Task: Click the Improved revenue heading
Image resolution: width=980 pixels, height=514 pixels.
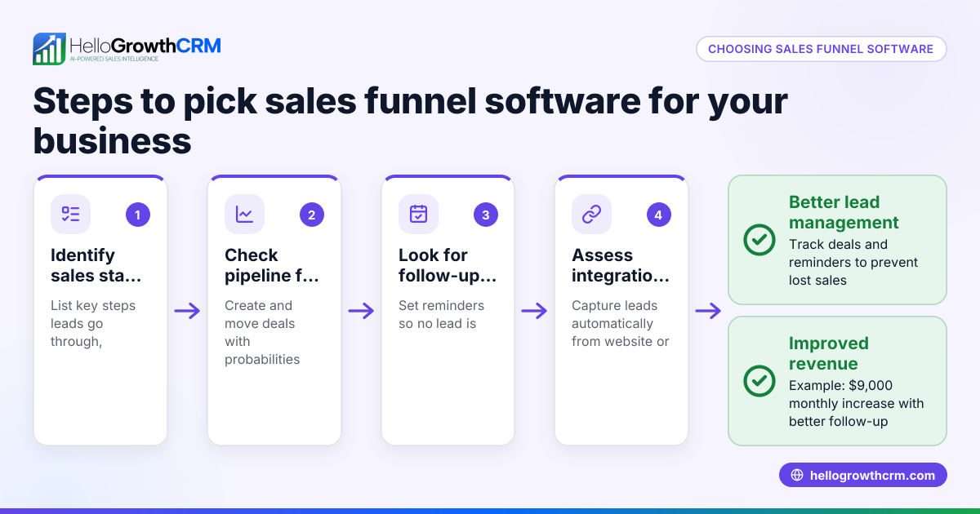Action: 829,353
